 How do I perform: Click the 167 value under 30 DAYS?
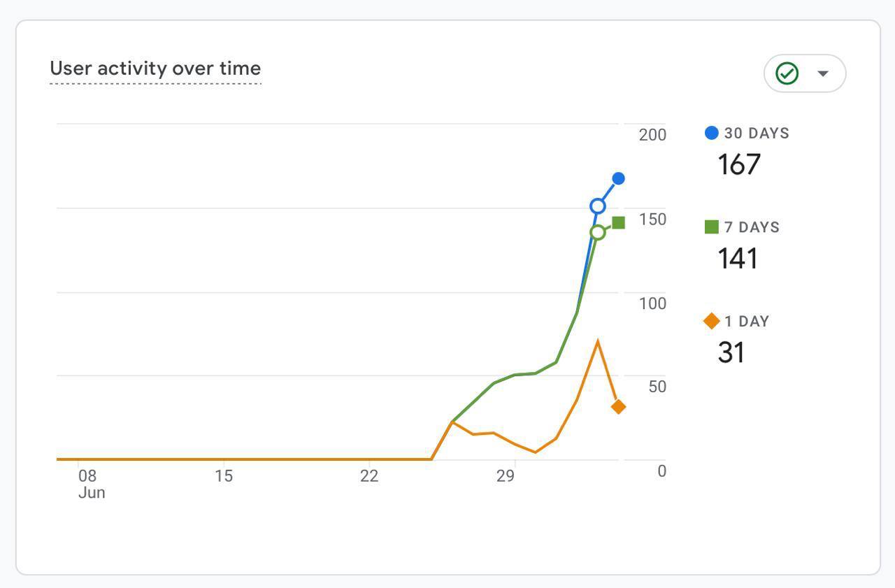[739, 164]
